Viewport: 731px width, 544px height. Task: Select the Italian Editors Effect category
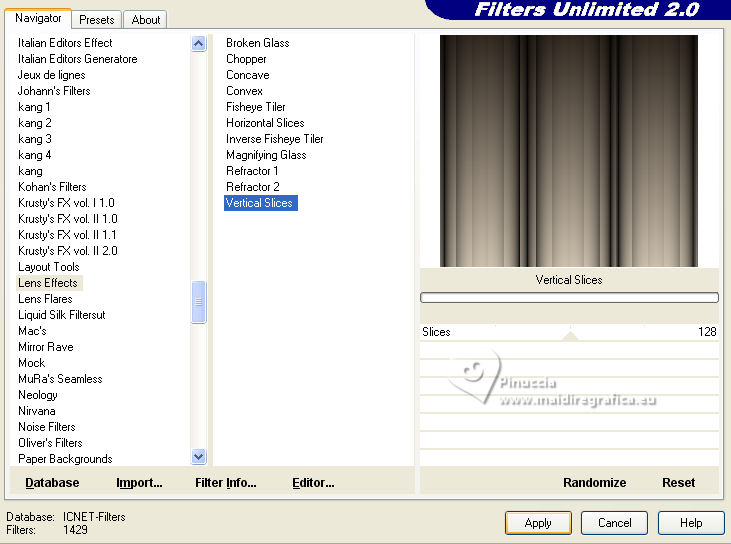point(65,43)
